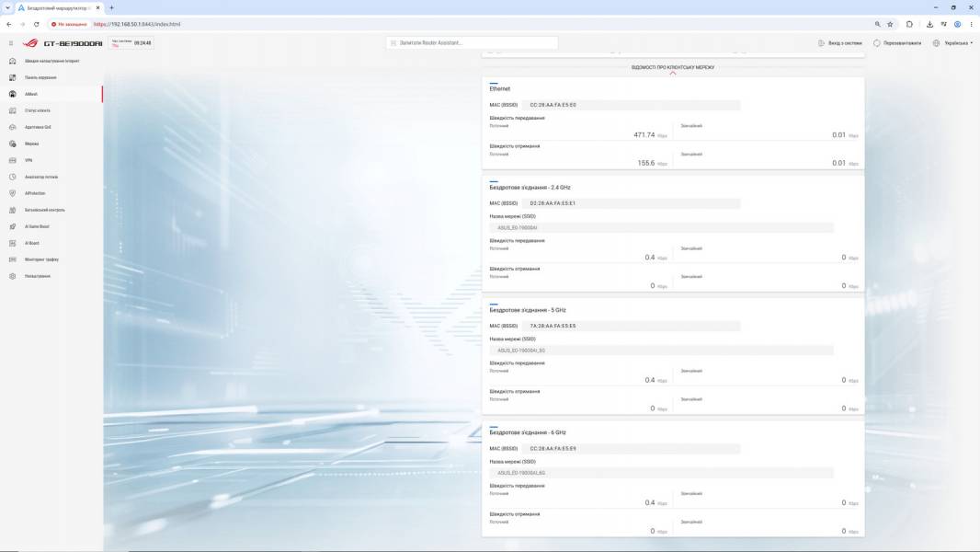This screenshot has height=552, width=980.
Task: Click the AiProtection shield icon
Action: point(13,193)
